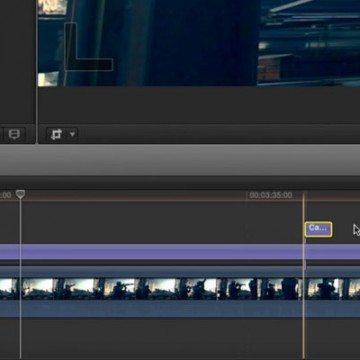This screenshot has height=360, width=360.
Task: Click the gray toolbar strip above the timeline
Action: (x=180, y=160)
